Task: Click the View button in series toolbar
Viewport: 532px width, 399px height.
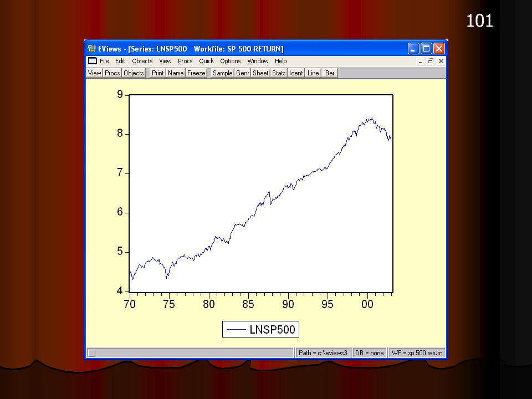Action: point(94,73)
